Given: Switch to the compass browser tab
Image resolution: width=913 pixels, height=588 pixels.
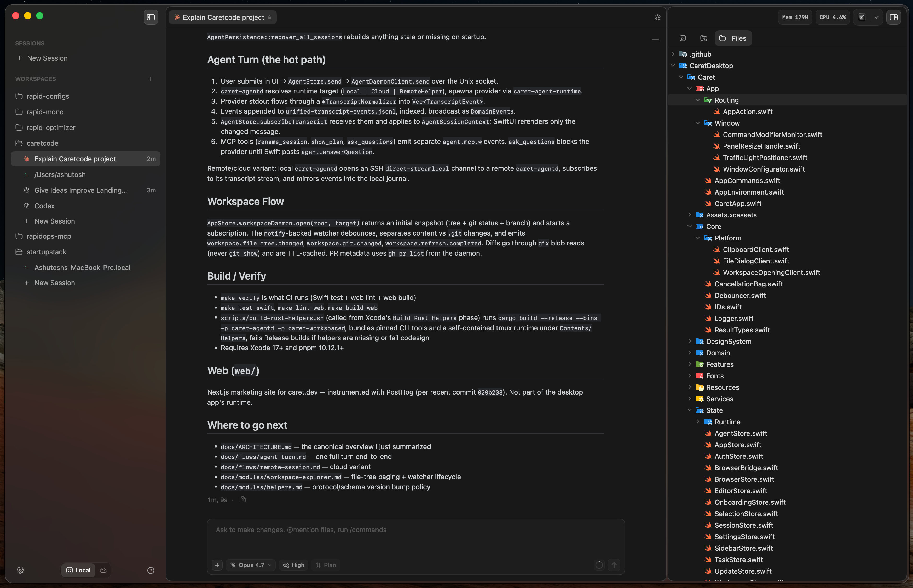Looking at the screenshot, I should pos(683,38).
